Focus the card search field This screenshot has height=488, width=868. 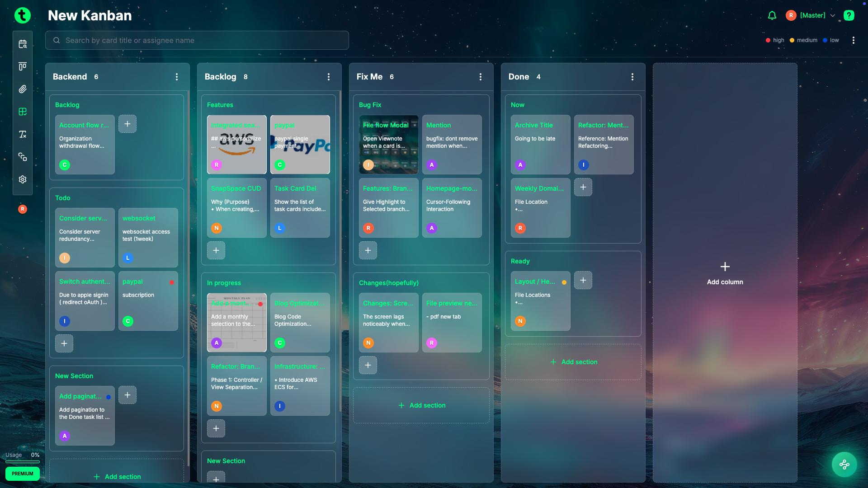(x=197, y=40)
